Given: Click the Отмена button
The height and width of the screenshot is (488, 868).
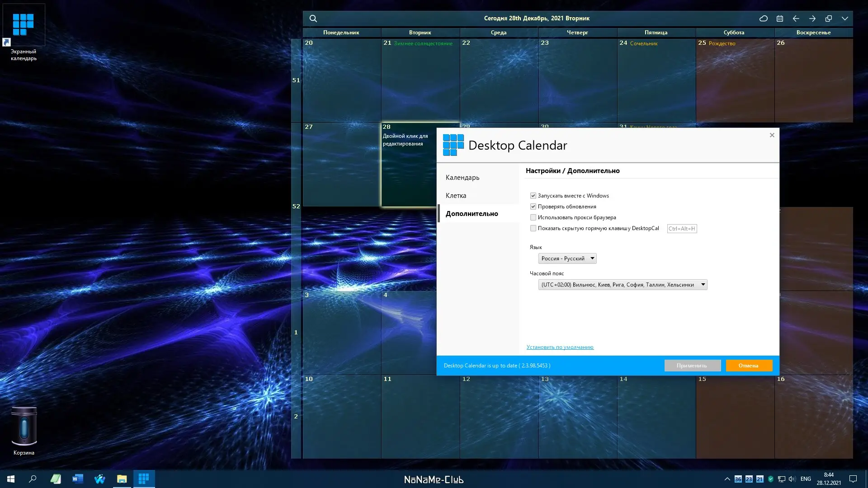Looking at the screenshot, I should tap(749, 366).
